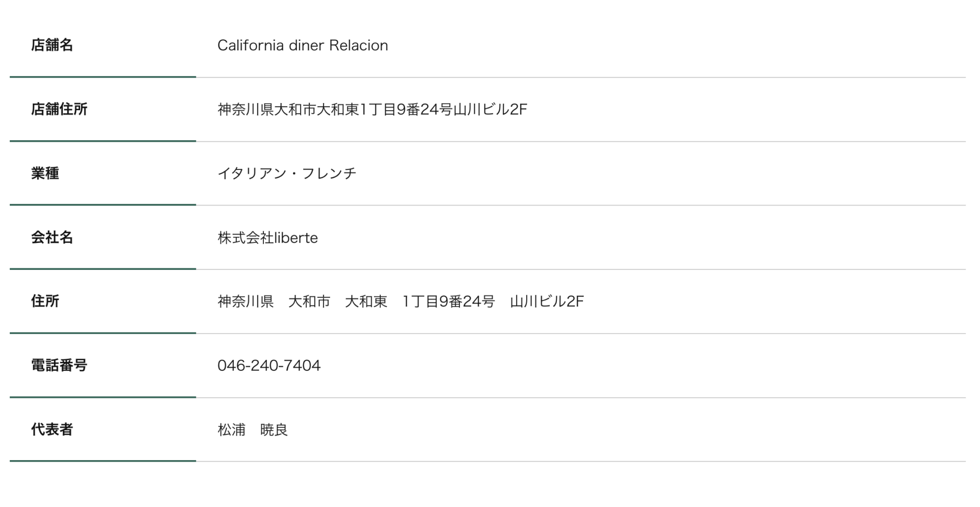980x507 pixels.
Task: Click 1丁目9番24号 in the 住所 row
Action: [x=449, y=302]
